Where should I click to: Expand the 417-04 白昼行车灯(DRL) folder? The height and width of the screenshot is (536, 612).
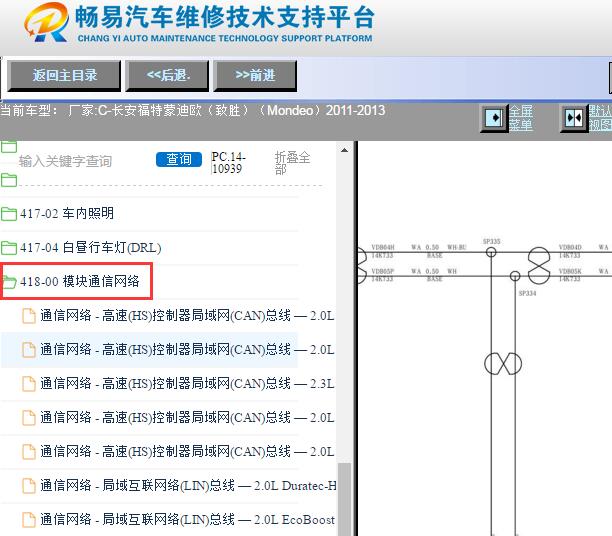point(91,248)
